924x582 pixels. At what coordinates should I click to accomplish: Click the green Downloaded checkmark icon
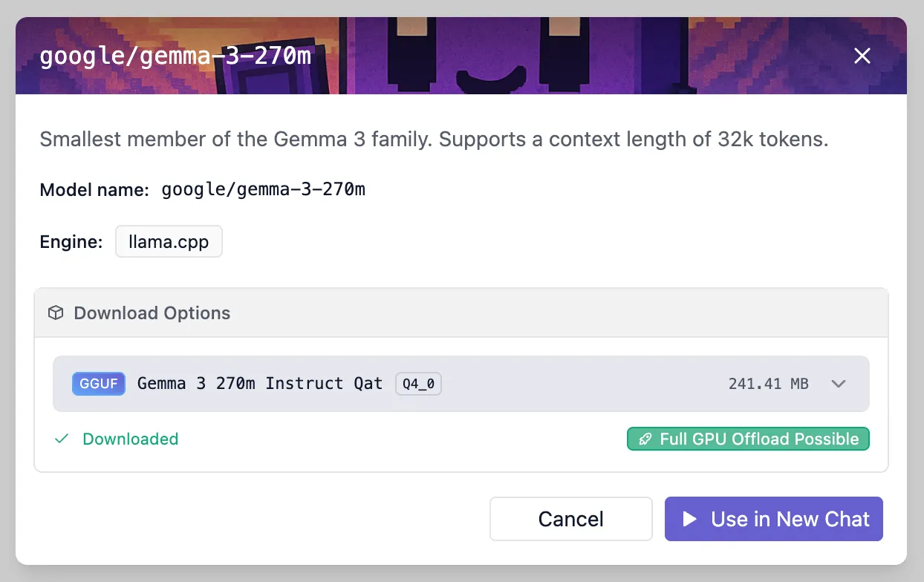[x=62, y=439]
